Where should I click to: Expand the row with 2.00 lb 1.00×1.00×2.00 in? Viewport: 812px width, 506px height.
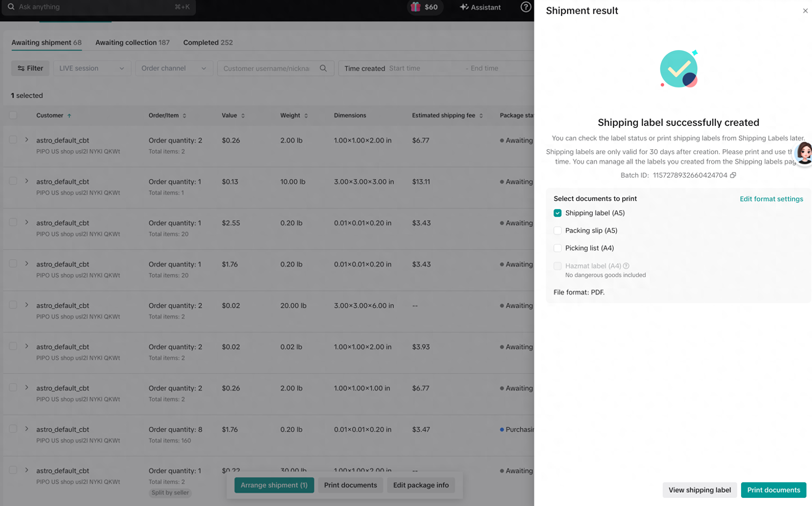(26, 140)
